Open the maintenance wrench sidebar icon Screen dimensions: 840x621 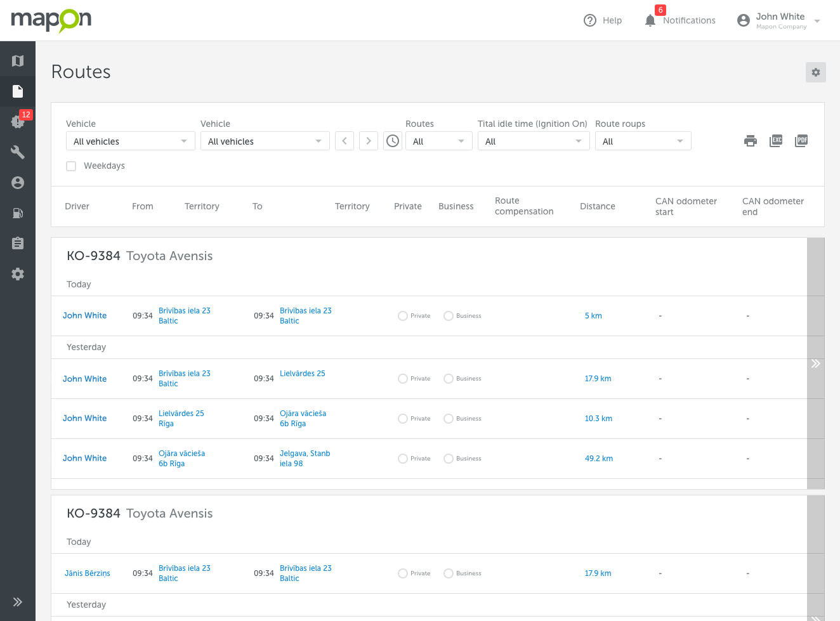[x=18, y=152]
